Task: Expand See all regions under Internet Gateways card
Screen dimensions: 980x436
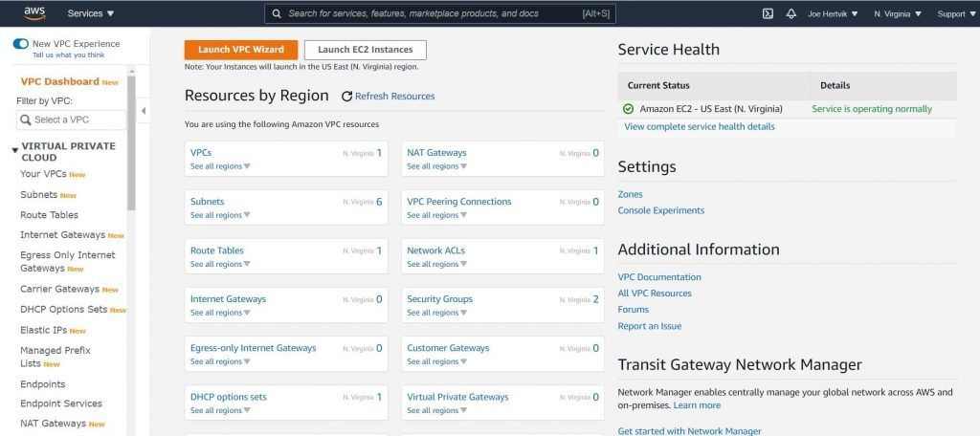Action: [x=220, y=313]
